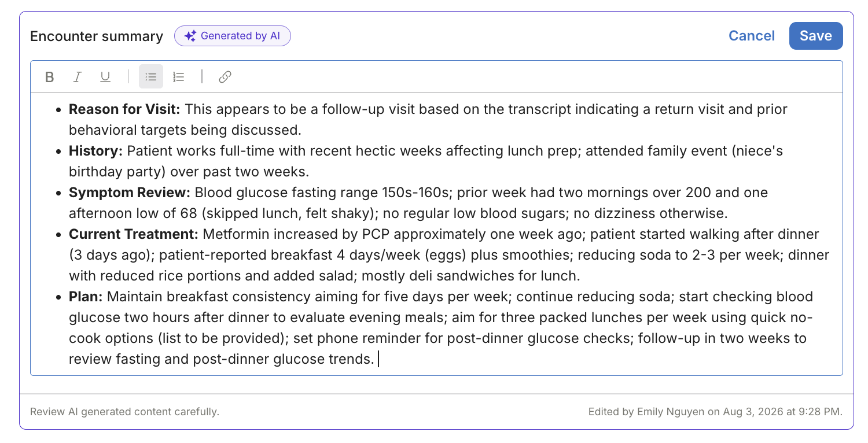Toggle bold formatting in toolbar
868x443 pixels.
pos(50,76)
